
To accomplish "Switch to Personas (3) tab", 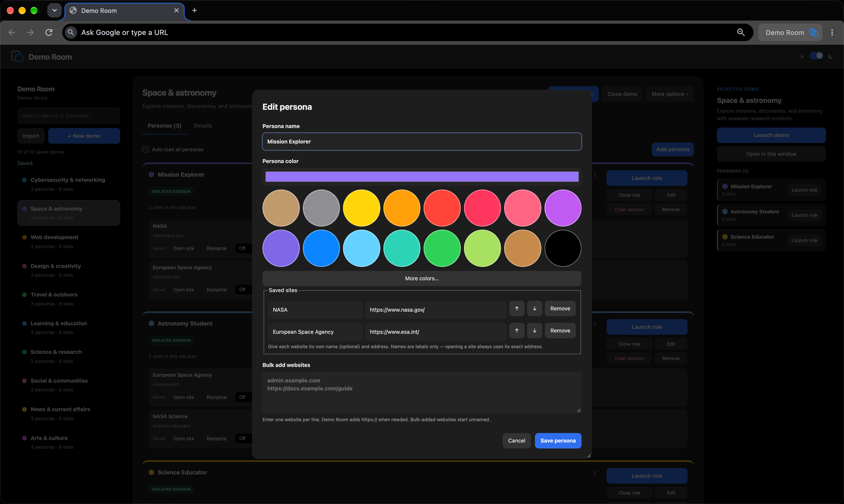I will tap(164, 126).
